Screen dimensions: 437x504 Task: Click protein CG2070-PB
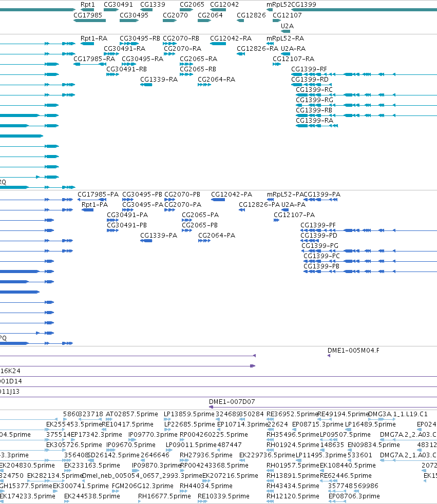point(182,195)
